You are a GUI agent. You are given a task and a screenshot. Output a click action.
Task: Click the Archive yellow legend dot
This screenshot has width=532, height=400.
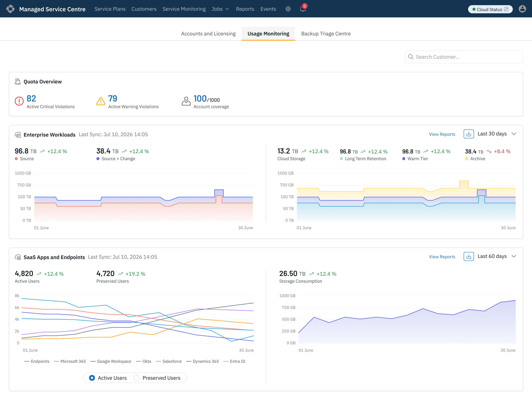click(467, 159)
